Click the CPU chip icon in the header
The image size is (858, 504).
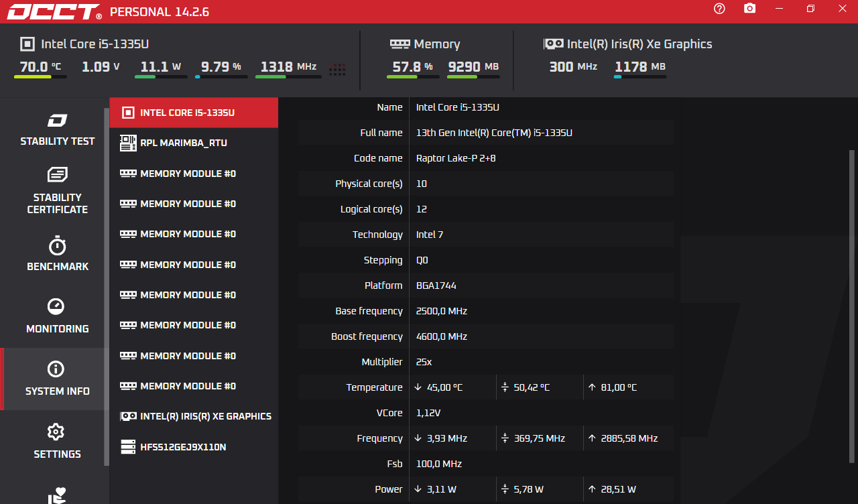(27, 44)
